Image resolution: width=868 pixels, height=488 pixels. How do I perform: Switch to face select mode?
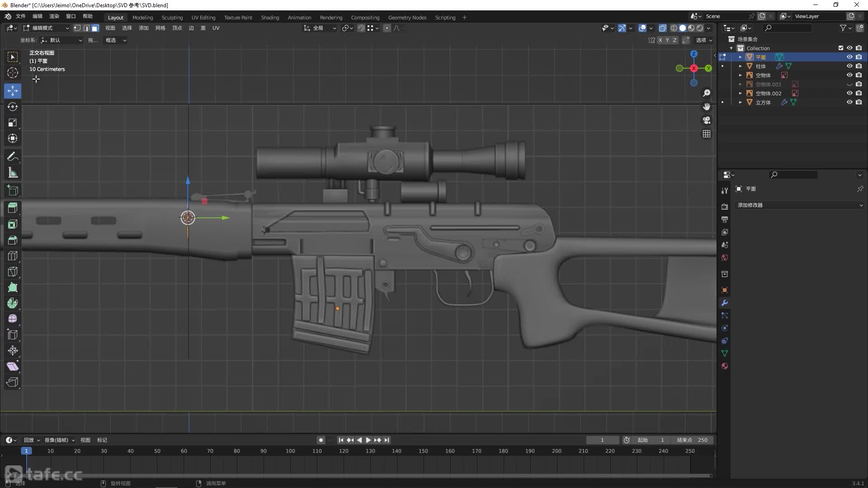(95, 28)
